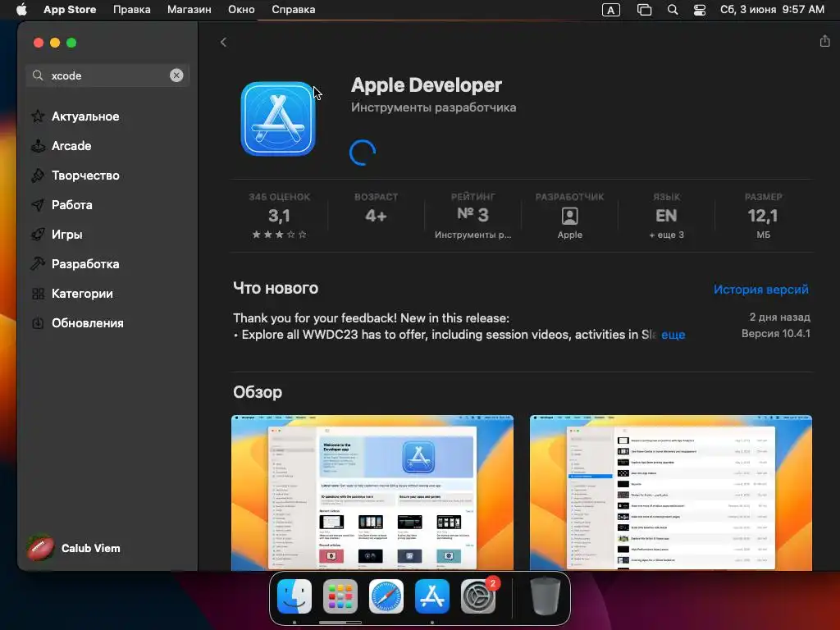Click the Актуальное star icon

[38, 116]
